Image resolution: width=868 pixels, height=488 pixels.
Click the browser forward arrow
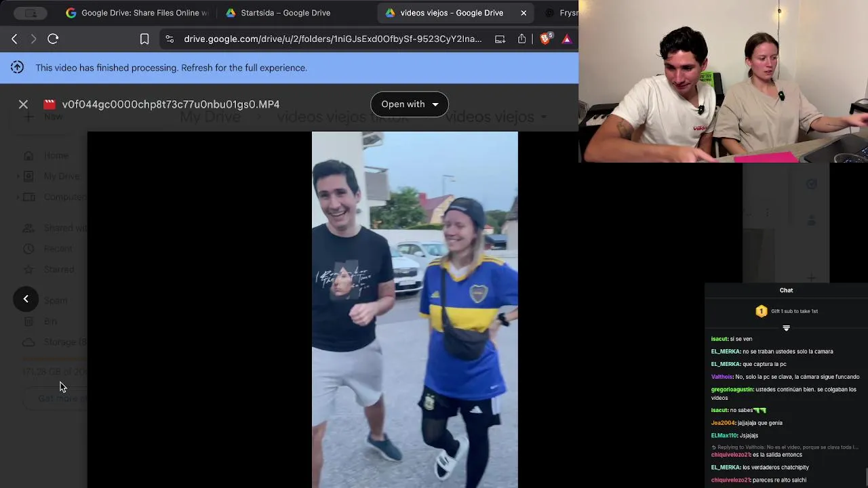pos(33,39)
